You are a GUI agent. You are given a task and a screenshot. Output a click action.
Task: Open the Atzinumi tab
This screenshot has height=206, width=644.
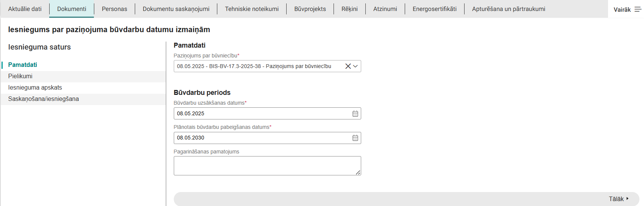coord(385,9)
